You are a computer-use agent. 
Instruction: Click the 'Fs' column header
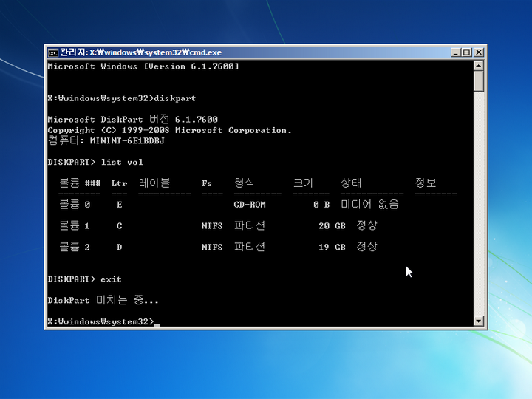207,183
